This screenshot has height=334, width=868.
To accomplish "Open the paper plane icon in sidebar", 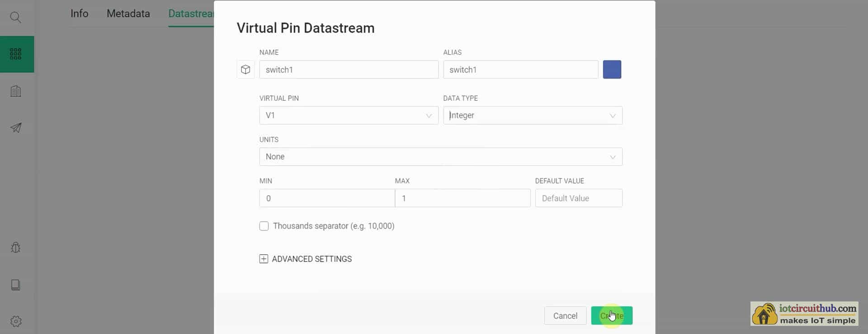I will coord(16,128).
